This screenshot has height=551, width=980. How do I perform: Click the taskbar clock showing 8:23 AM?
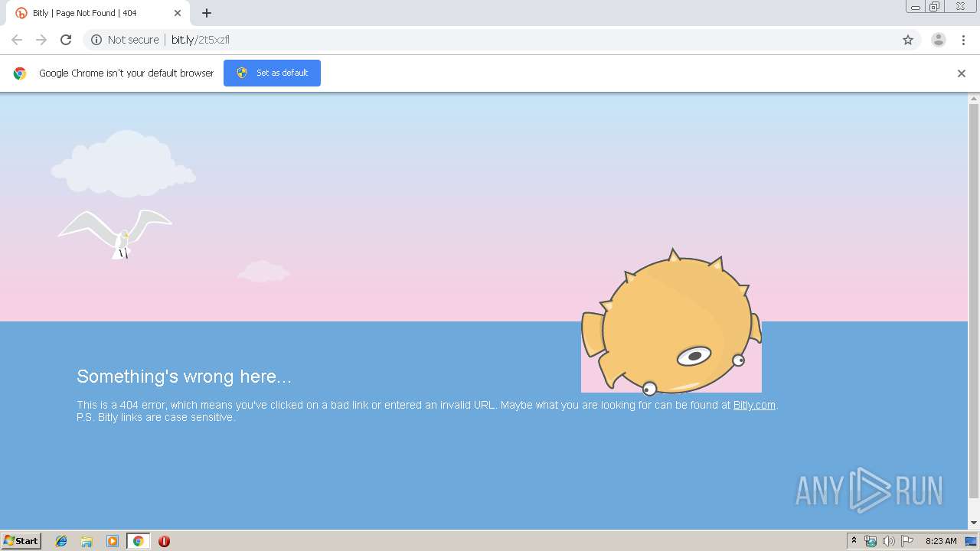[941, 541]
